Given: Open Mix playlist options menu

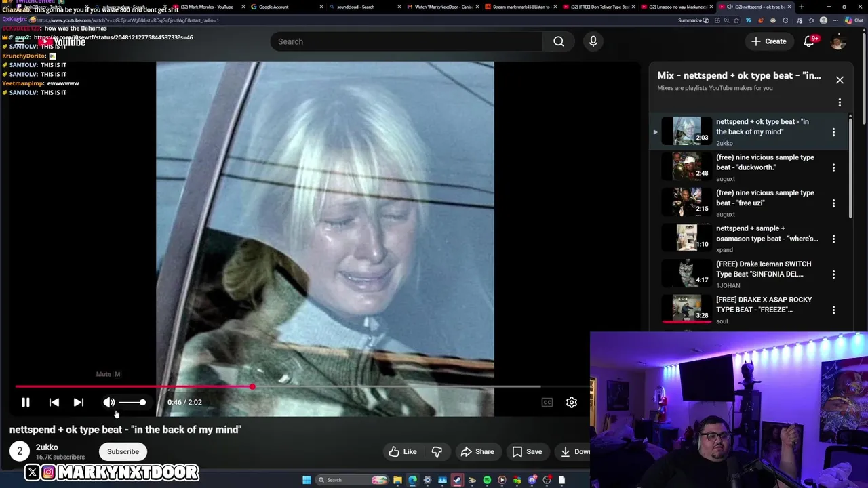Looking at the screenshot, I should pos(840,102).
